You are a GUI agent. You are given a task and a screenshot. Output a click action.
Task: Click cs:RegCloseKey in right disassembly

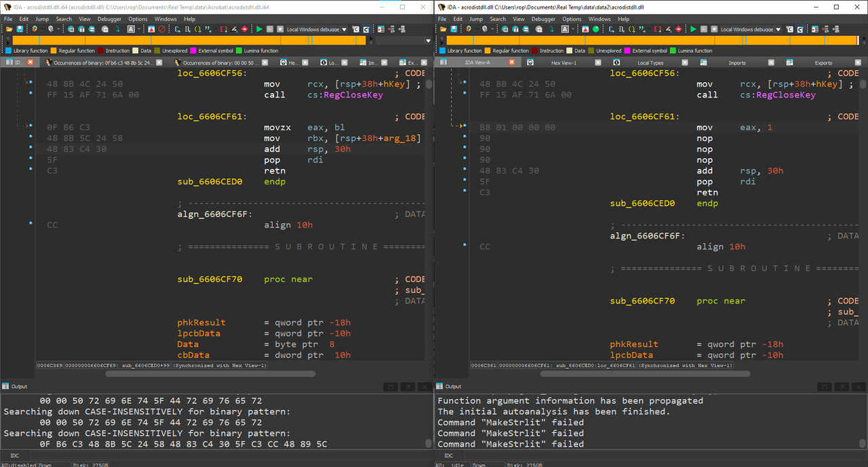tap(778, 95)
